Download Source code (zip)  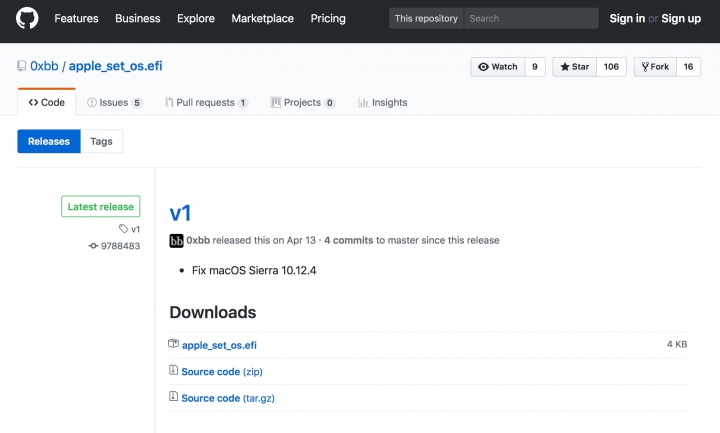pyautogui.click(x=222, y=371)
